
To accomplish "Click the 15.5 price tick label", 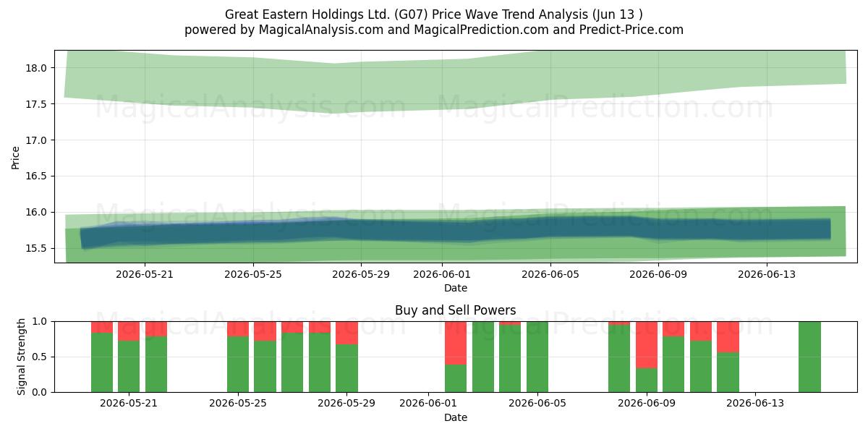I will [x=36, y=249].
